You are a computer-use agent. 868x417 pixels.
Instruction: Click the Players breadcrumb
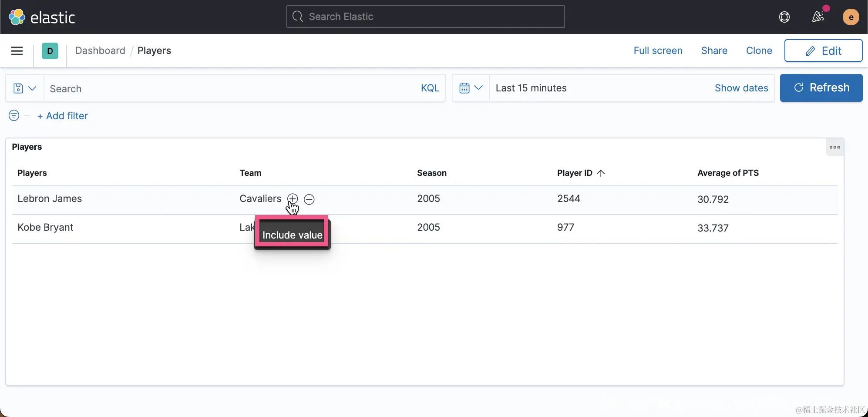pos(154,50)
